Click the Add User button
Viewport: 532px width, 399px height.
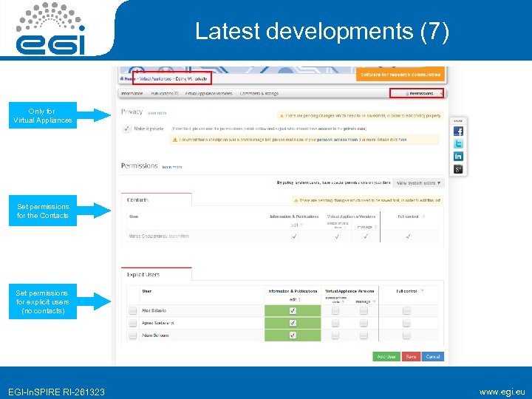pos(386,357)
